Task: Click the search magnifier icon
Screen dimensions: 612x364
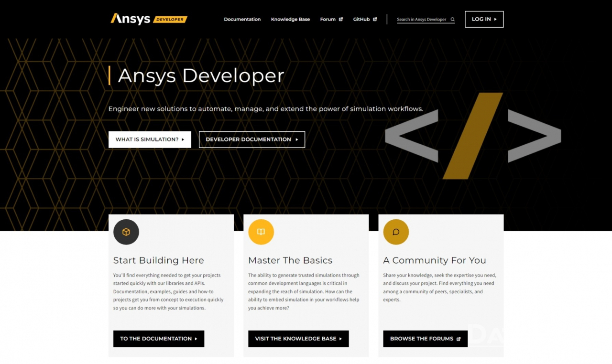Action: 452,20
